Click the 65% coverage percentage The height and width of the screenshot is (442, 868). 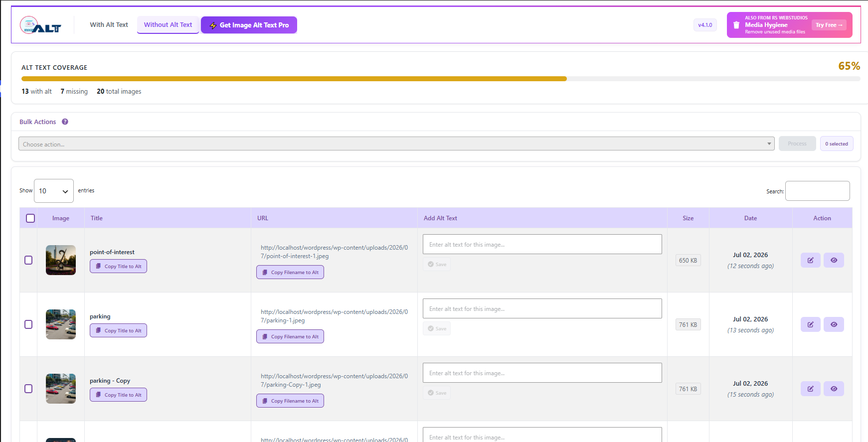point(849,66)
